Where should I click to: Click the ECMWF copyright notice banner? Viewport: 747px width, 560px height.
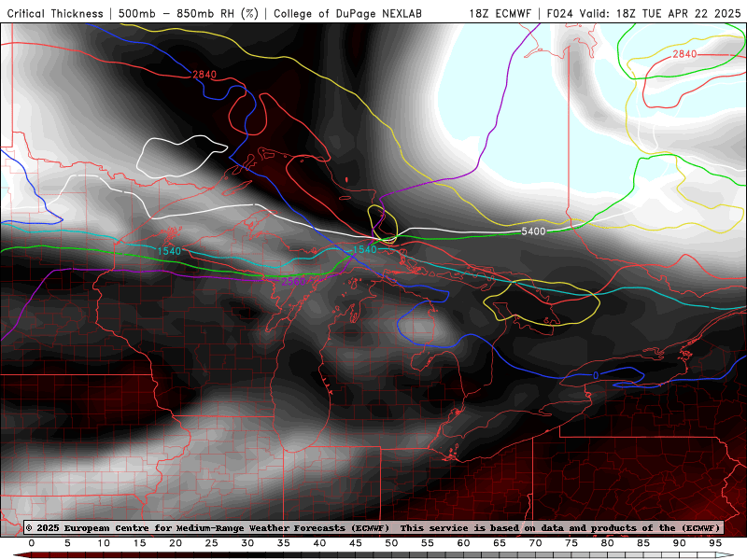(x=373, y=527)
